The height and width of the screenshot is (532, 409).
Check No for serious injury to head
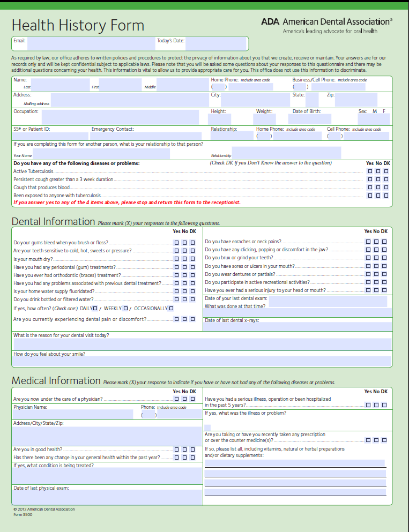pyautogui.click(x=376, y=290)
